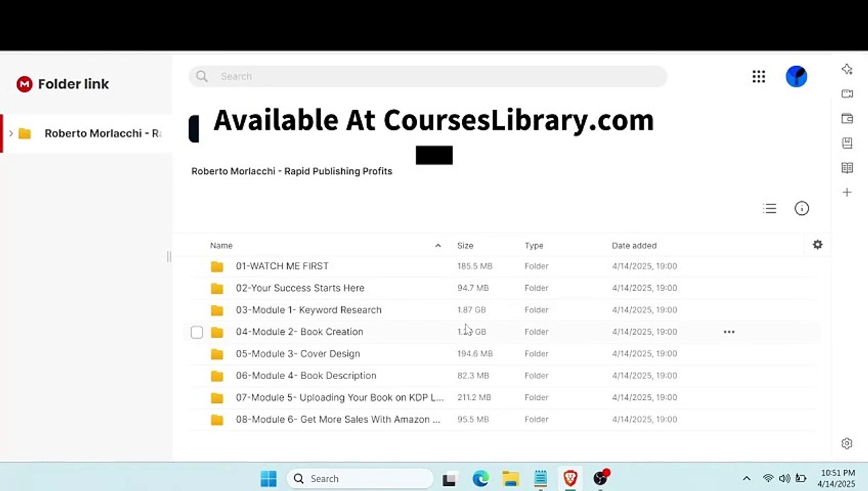
Task: Tick checkbox for 04-Module 2- Book Creation
Action: [x=197, y=332]
